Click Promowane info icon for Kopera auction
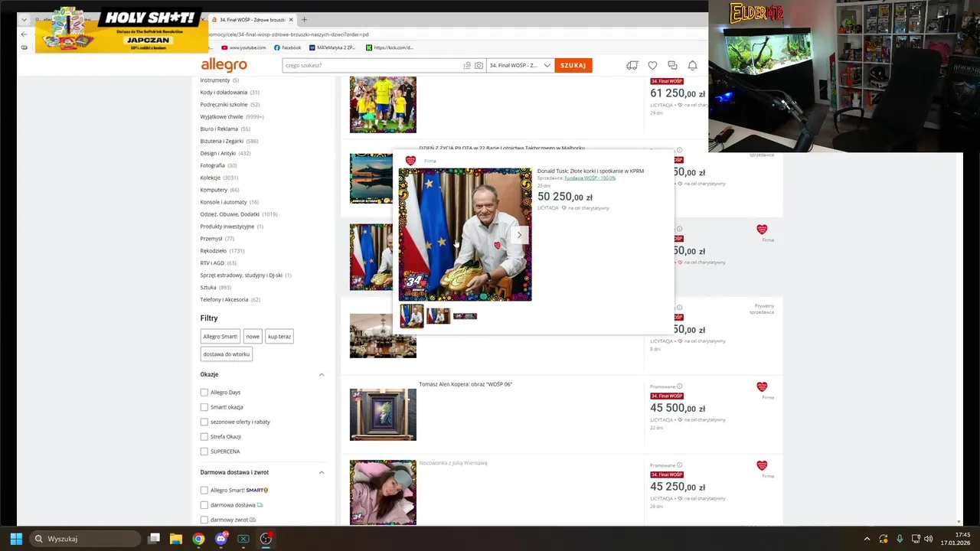The height and width of the screenshot is (551, 980). [x=679, y=386]
